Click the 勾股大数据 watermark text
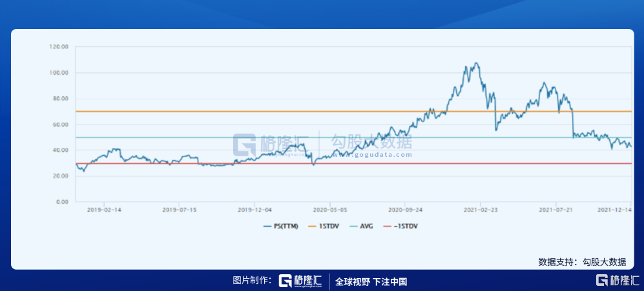The height and width of the screenshot is (291, 644). [371, 141]
